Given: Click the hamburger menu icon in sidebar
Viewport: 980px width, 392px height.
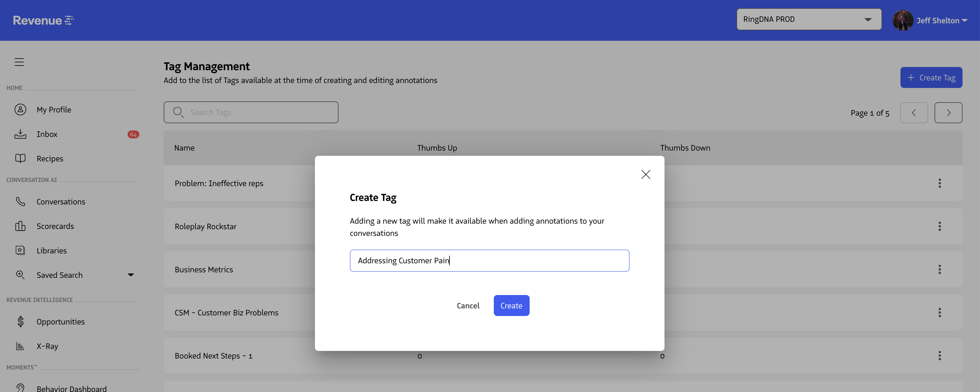Looking at the screenshot, I should pos(19,62).
